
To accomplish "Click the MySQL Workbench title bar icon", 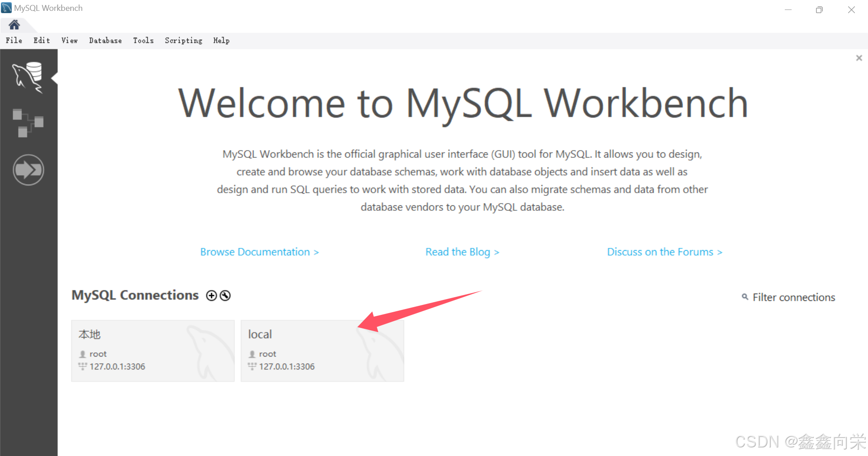I will tap(6, 8).
